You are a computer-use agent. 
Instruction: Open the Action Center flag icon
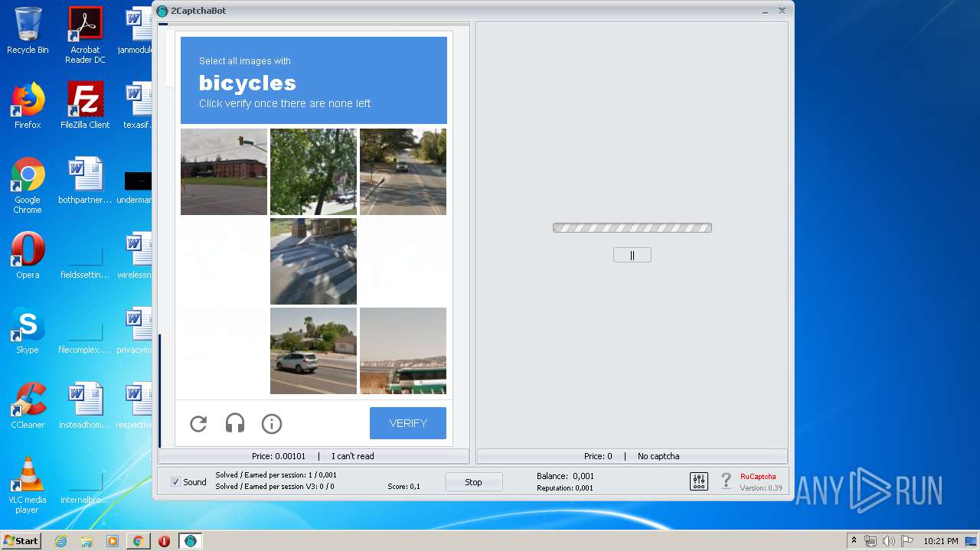(907, 541)
